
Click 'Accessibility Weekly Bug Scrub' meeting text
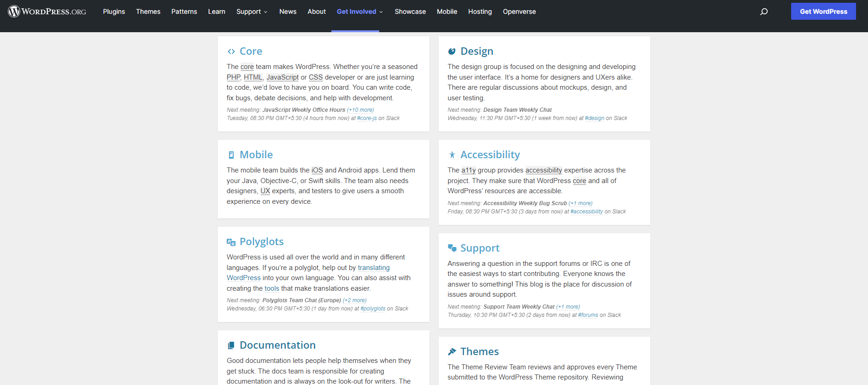pyautogui.click(x=525, y=203)
